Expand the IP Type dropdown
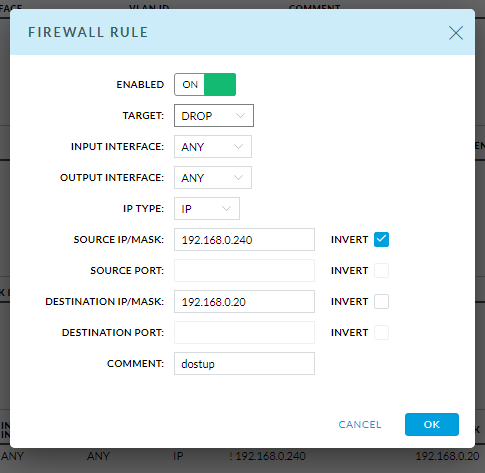 click(207, 208)
